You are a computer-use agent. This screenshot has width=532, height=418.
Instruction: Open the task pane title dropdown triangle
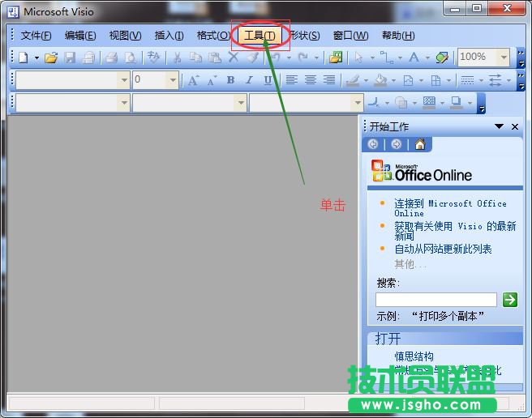[x=499, y=126]
